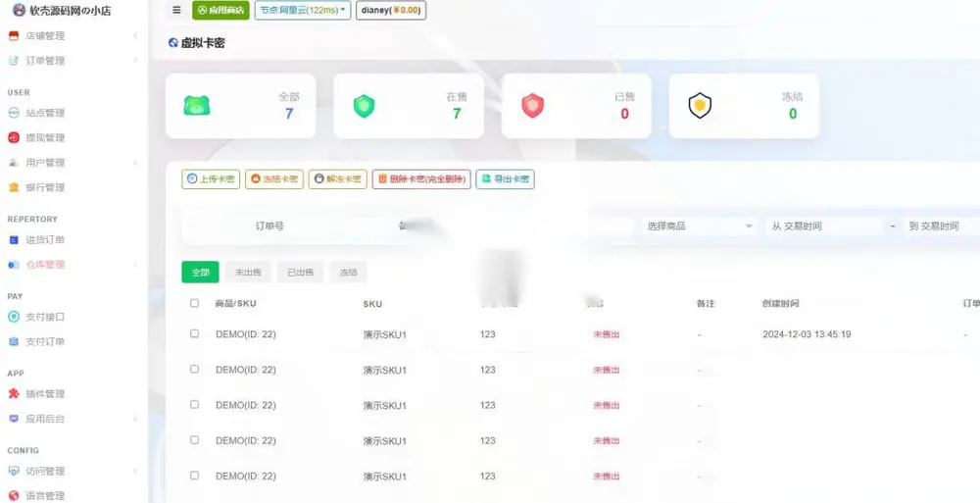980x503 pixels.
Task: Switch to the 已出售 filter tab
Action: [300, 273]
